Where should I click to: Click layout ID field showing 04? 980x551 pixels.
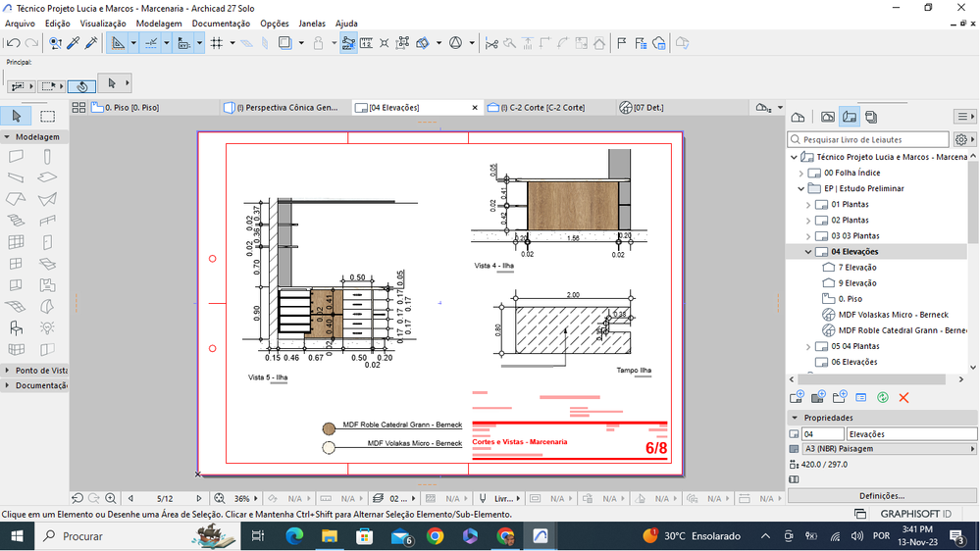(x=822, y=434)
